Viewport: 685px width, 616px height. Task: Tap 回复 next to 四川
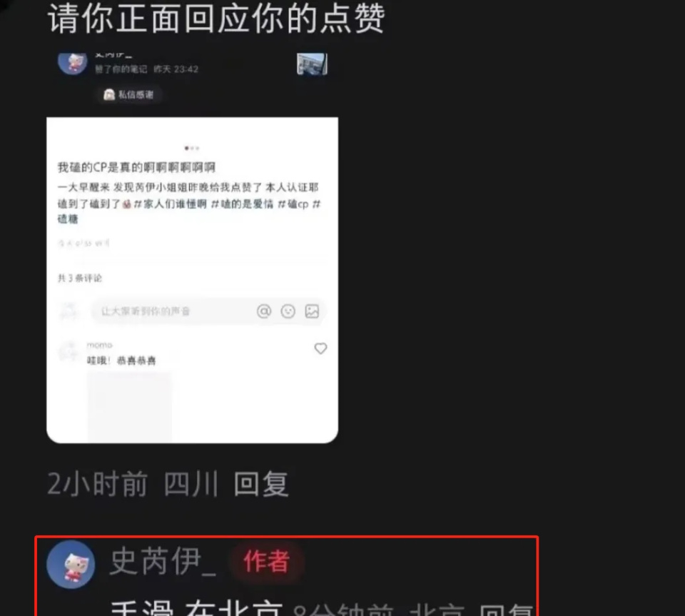(261, 484)
